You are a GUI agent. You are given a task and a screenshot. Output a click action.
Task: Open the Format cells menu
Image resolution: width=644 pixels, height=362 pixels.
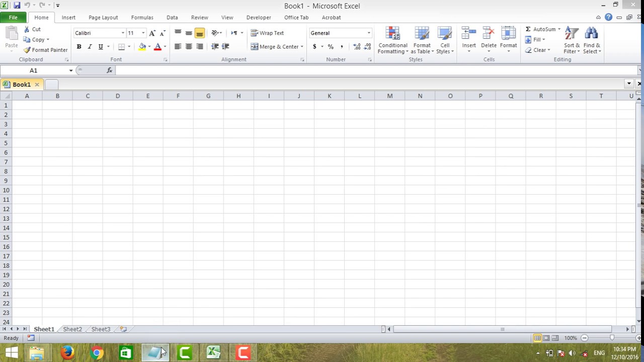pos(508,39)
